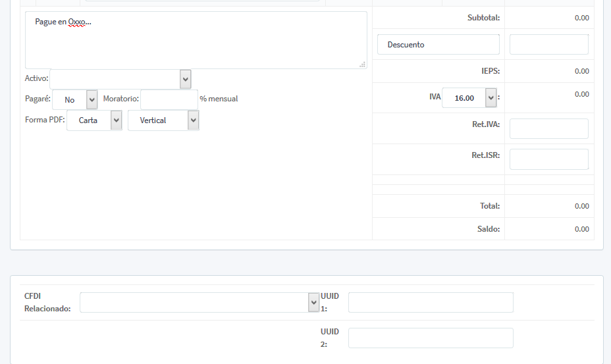Click the UUID 1 input field

tap(431, 303)
